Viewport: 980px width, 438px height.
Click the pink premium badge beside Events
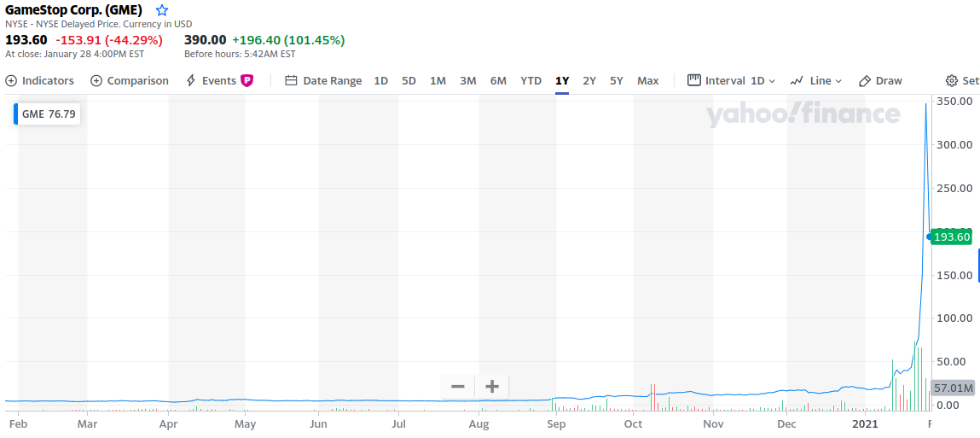tap(247, 81)
